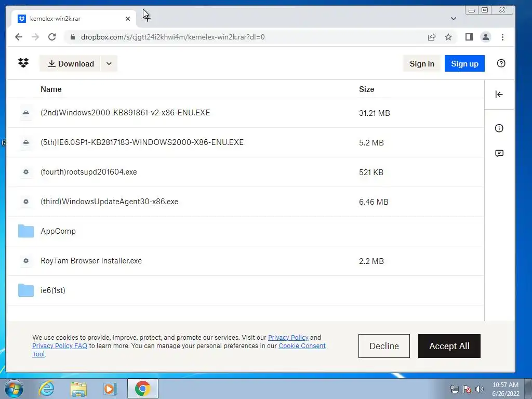The width and height of the screenshot is (532, 399).
Task: Open the Privacy Policy link
Action: pyautogui.click(x=288, y=338)
